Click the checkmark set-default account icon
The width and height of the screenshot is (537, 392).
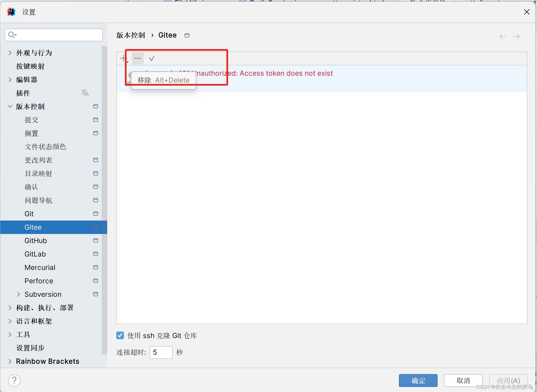click(152, 58)
